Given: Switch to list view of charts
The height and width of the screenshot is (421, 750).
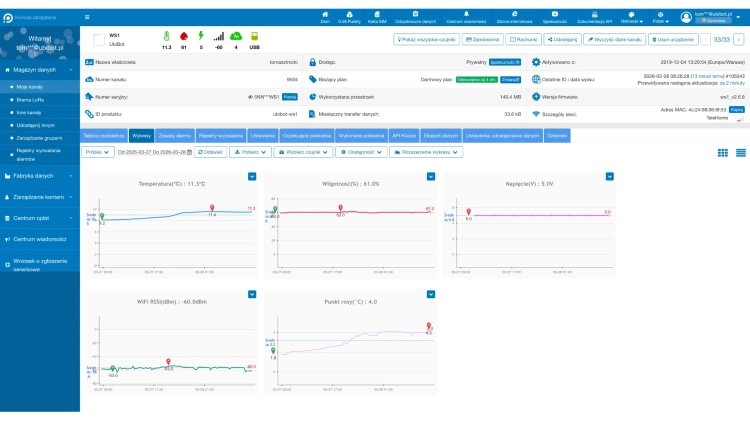Looking at the screenshot, I should (x=741, y=152).
